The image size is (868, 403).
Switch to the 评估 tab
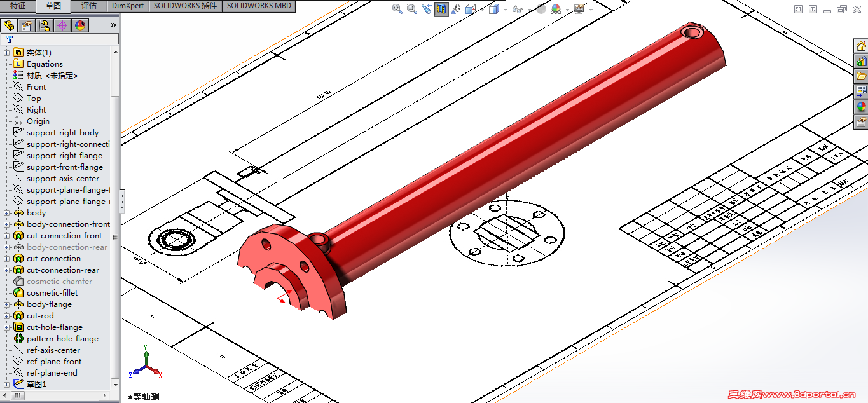click(x=89, y=6)
